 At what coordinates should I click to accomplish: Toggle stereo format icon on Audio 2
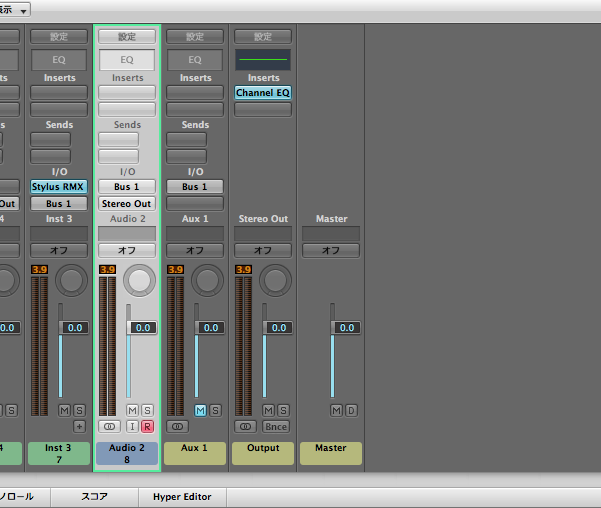point(109,426)
